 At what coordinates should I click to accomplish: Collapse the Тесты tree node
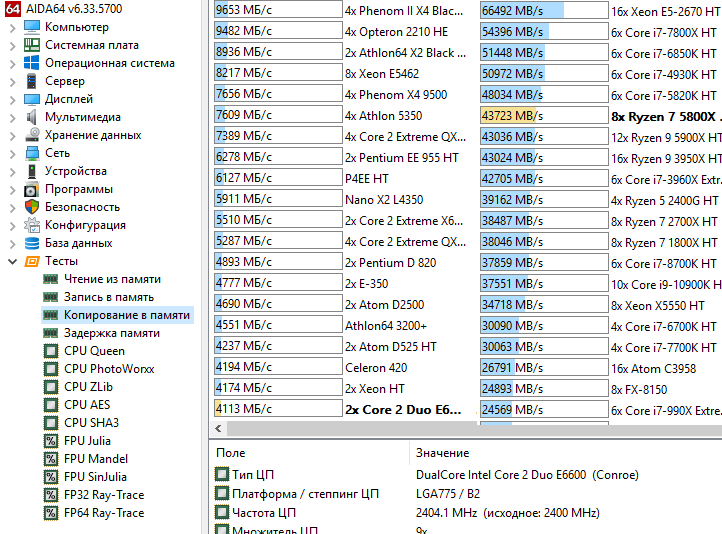pos(12,262)
